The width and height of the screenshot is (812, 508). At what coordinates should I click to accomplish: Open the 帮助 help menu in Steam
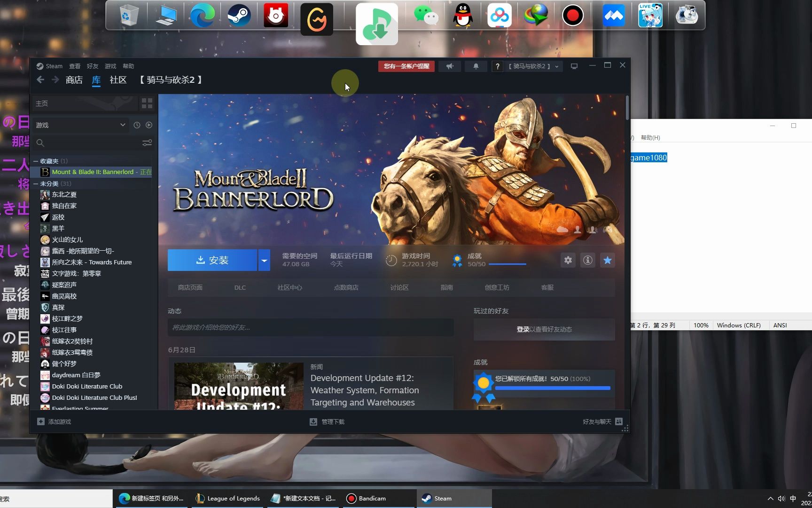[x=128, y=66]
